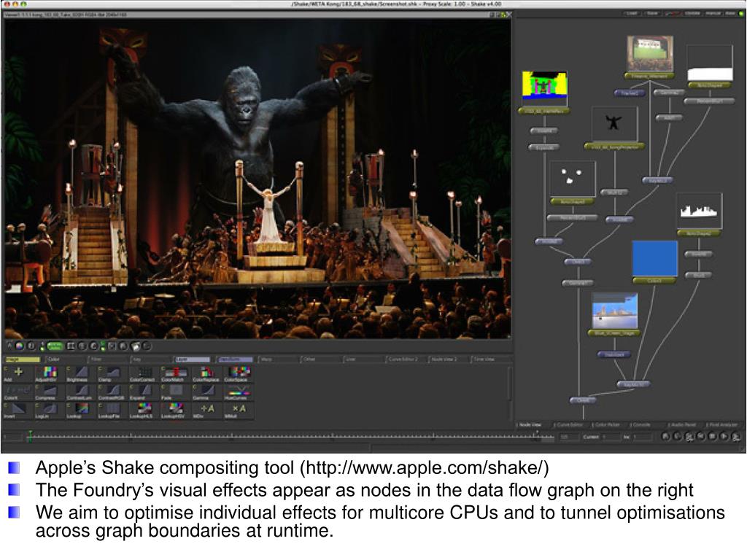Switch to Time View tab
This screenshot has width=747, height=560.
(x=489, y=359)
